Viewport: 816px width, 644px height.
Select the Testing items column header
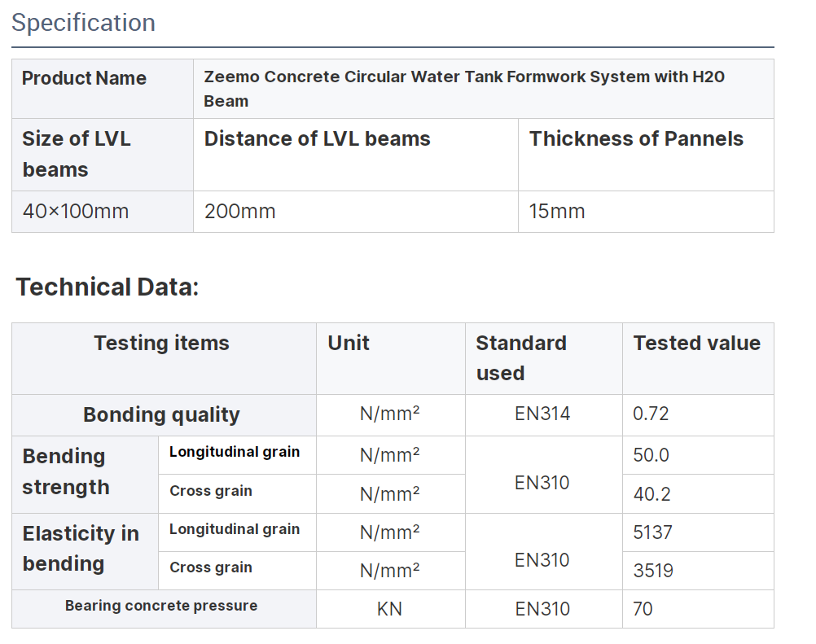click(161, 344)
